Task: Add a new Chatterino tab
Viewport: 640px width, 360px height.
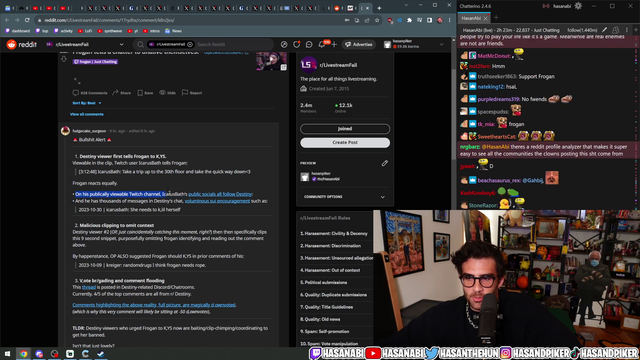Action: [x=496, y=18]
